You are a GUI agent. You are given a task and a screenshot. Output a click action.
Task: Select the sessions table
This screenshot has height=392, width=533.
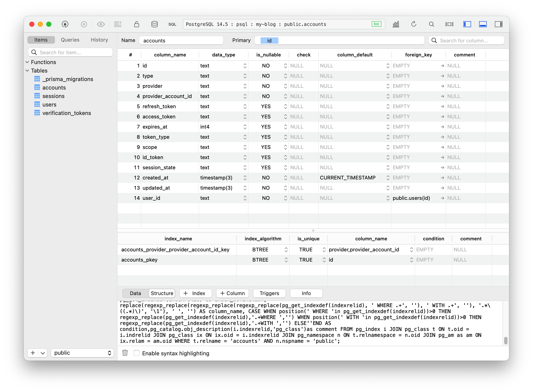[53, 96]
